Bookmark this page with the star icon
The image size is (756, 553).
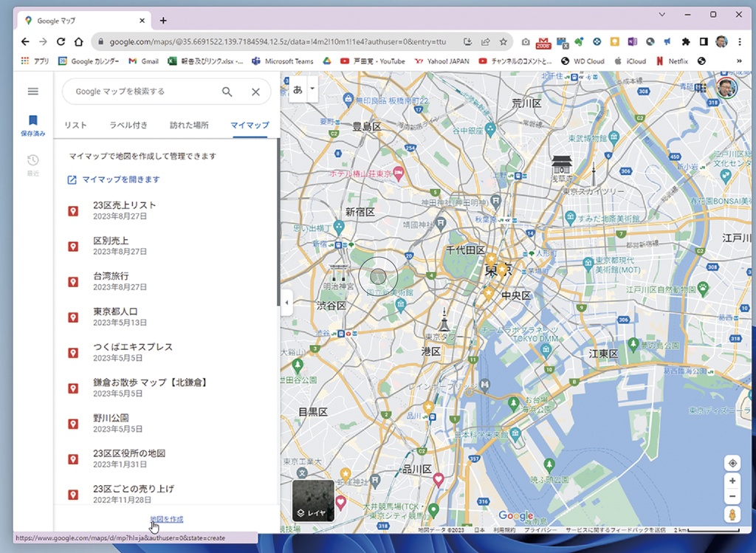point(504,42)
